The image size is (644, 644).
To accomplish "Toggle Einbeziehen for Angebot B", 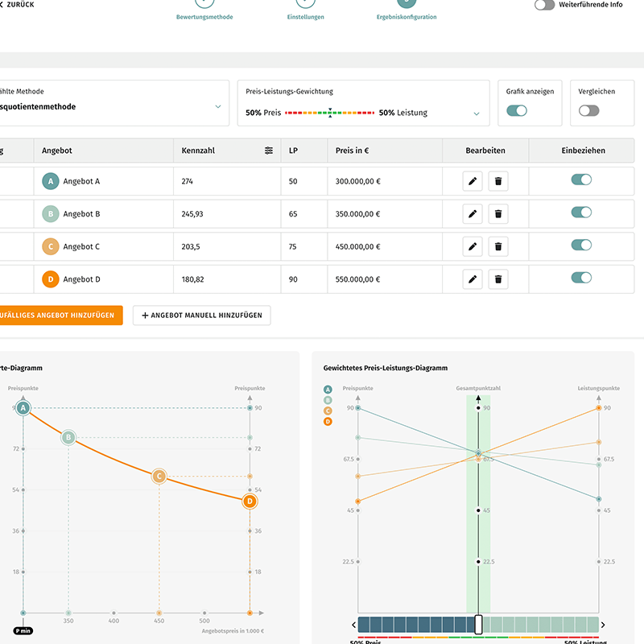I will point(581,213).
